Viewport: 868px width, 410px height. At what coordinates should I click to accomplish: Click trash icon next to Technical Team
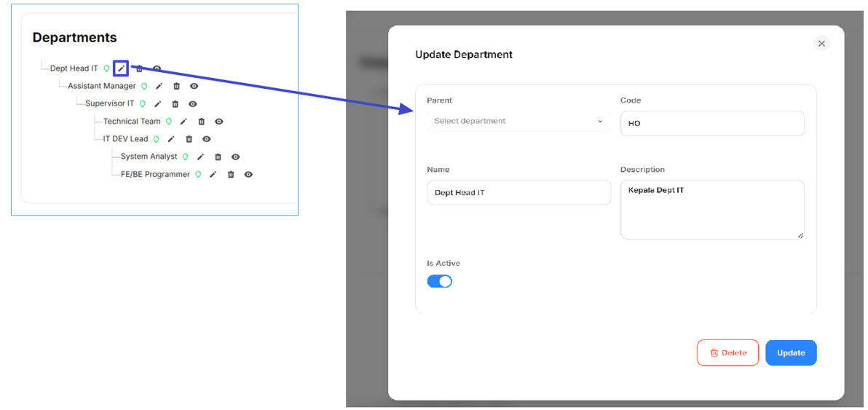(202, 122)
